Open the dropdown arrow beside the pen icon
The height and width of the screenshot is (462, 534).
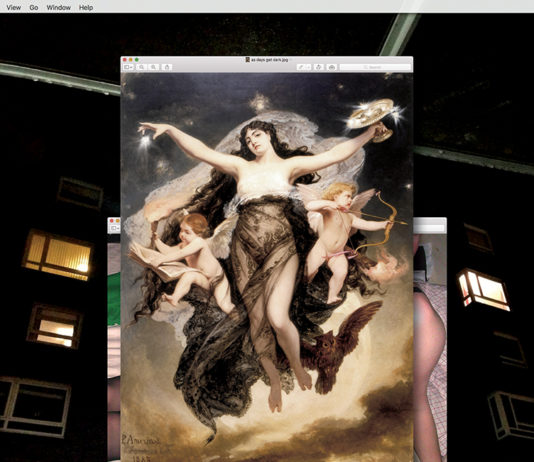click(x=309, y=67)
